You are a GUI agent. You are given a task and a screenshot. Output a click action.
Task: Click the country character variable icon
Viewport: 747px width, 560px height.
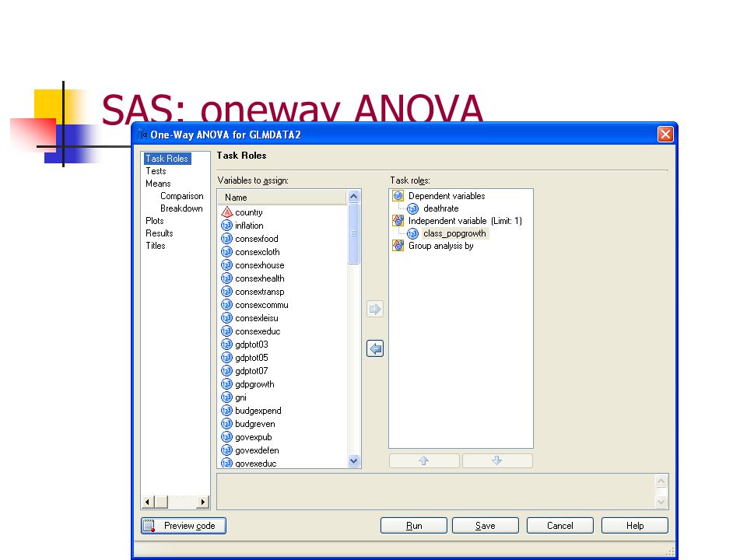click(x=226, y=212)
